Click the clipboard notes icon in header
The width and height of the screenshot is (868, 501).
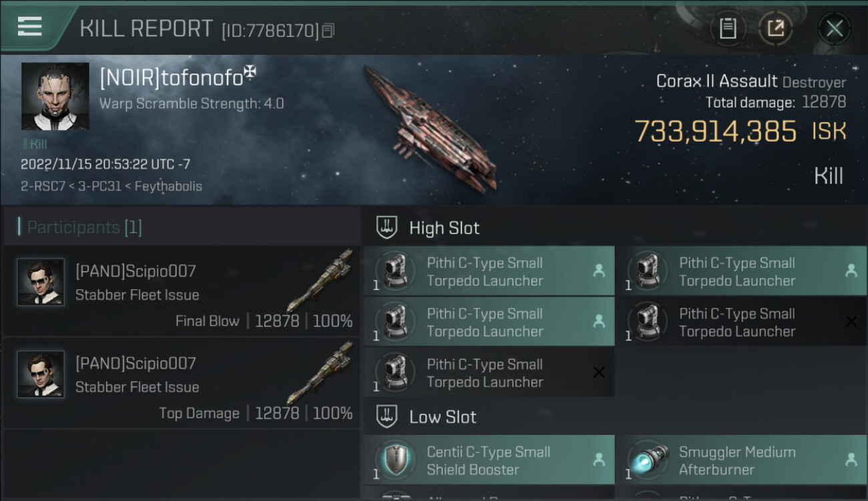728,29
